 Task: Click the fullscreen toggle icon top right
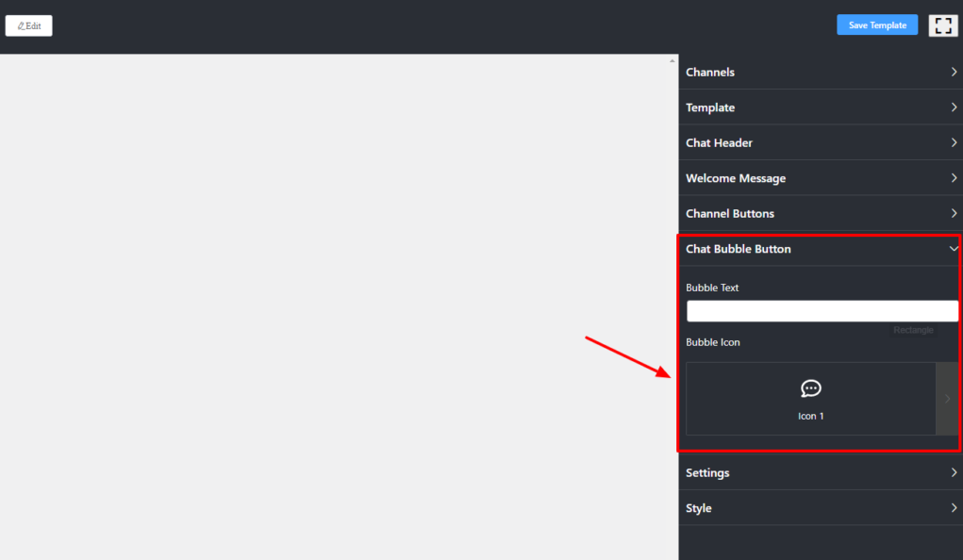click(942, 25)
